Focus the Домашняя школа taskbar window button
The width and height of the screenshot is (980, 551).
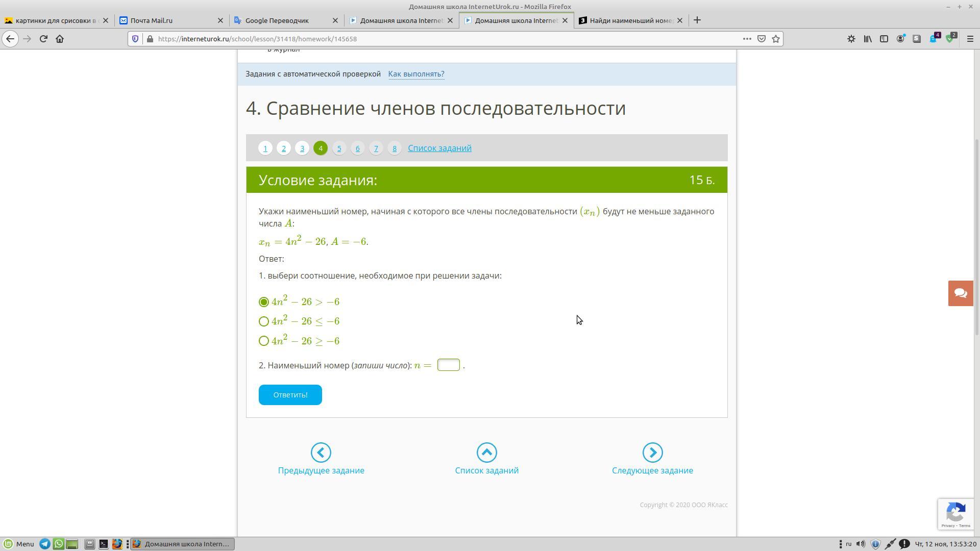[182, 544]
